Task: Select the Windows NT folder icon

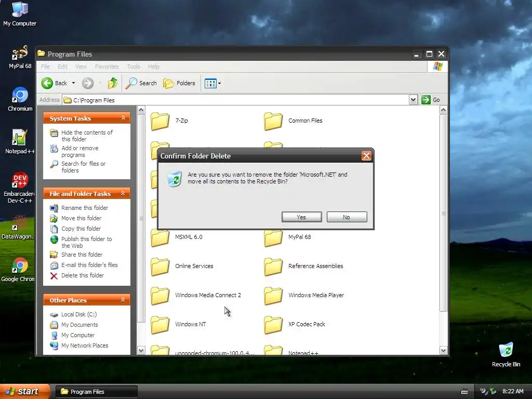Action: 160,325
